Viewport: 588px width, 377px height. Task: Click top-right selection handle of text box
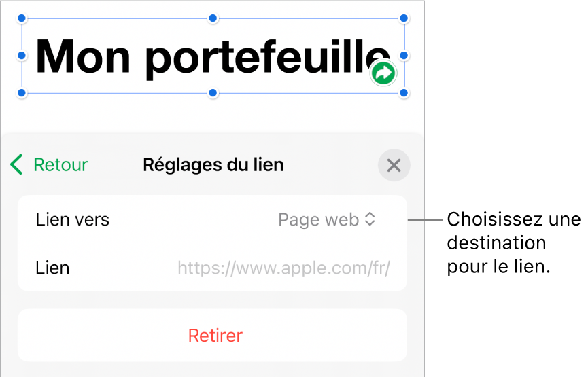404,18
